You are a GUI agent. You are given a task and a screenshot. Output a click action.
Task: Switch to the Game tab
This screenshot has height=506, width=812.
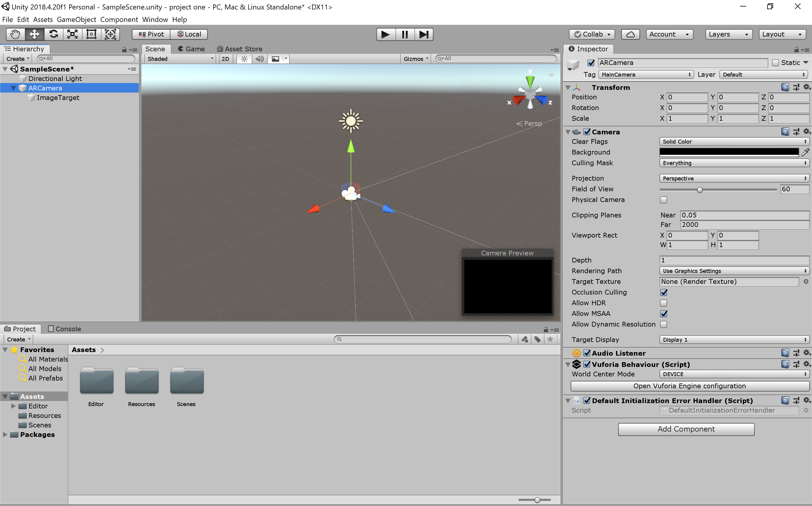click(x=191, y=49)
